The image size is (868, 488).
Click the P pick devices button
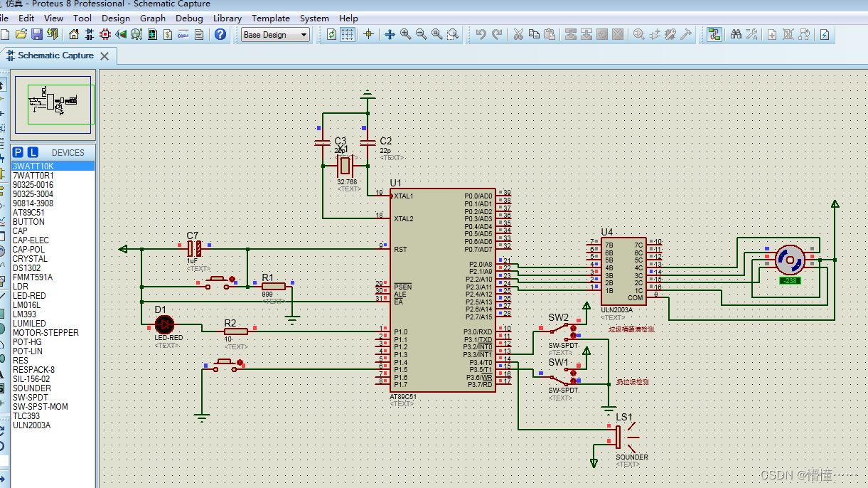18,152
